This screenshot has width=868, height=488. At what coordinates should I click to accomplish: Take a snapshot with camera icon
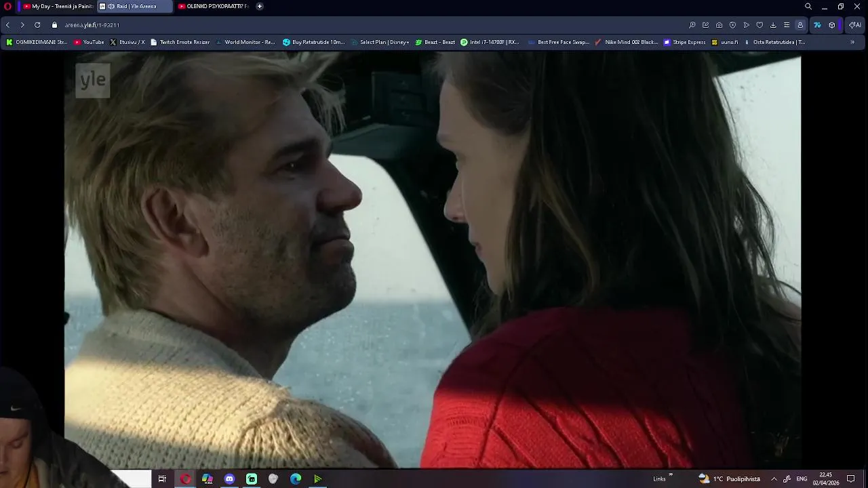pos(719,25)
